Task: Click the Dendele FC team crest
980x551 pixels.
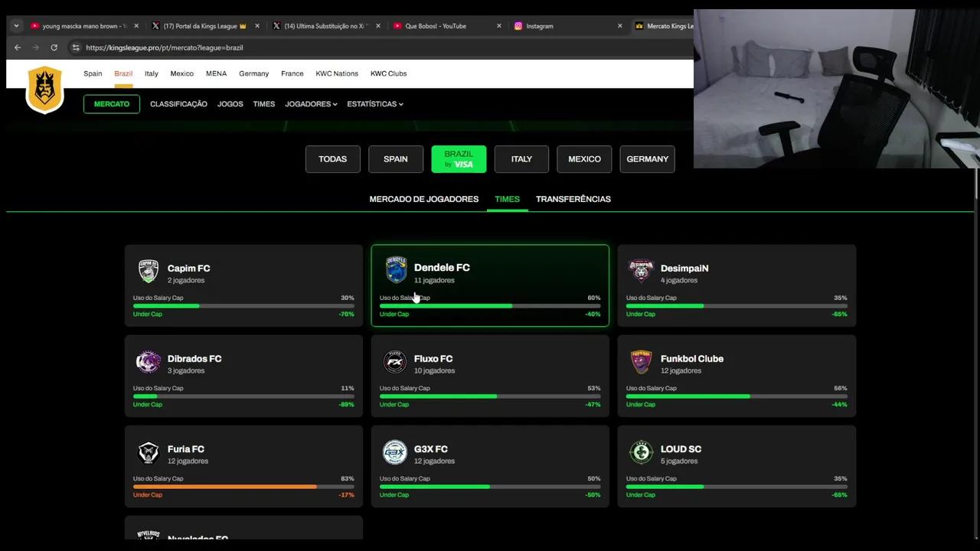Action: pyautogui.click(x=396, y=269)
